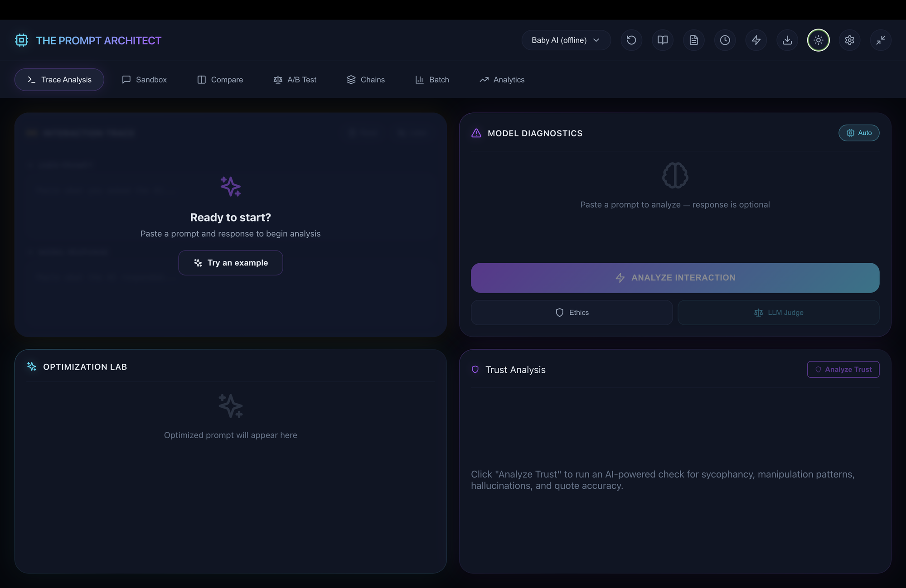Click the download export icon
This screenshot has height=588, width=906.
coord(787,40)
